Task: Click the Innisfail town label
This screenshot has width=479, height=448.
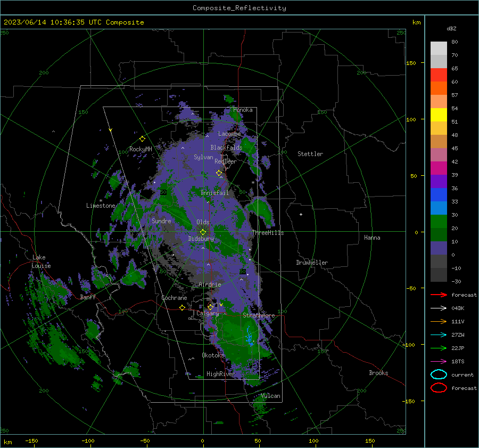Action: point(215,193)
